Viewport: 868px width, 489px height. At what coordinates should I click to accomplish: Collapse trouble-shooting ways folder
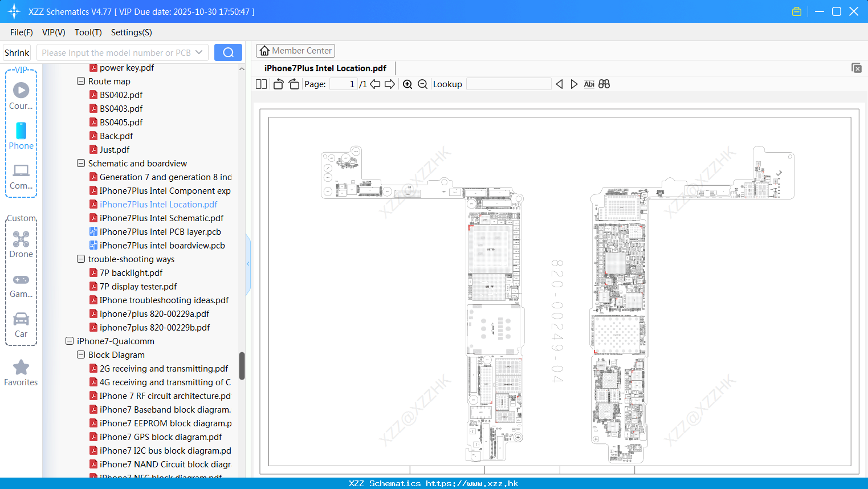coord(81,259)
